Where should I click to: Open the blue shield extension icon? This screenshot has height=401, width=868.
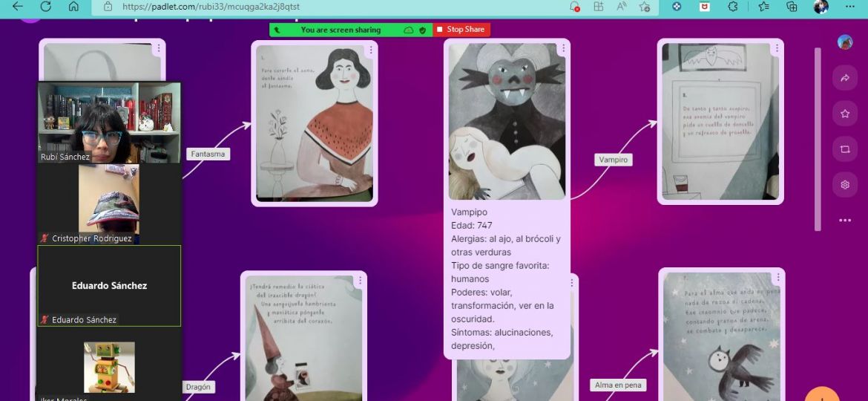coord(677,7)
